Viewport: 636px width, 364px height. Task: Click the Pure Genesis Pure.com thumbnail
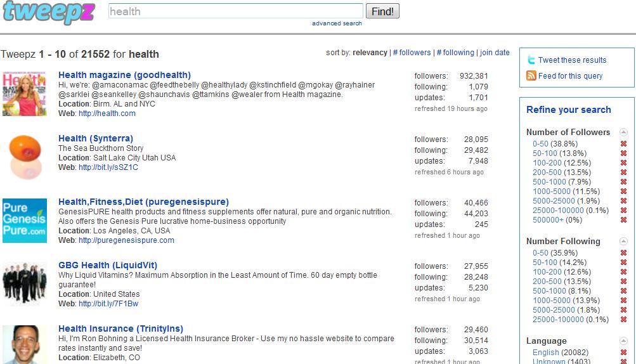24,221
